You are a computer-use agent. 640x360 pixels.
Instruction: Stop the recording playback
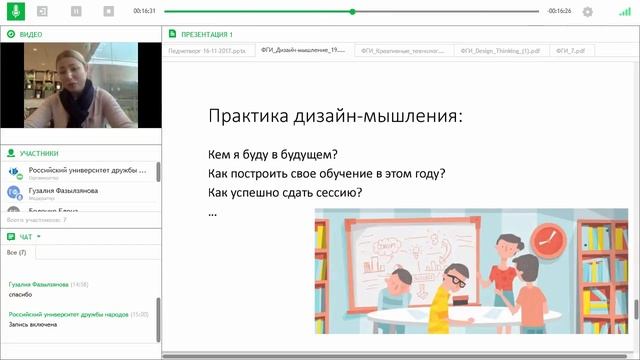tap(109, 11)
